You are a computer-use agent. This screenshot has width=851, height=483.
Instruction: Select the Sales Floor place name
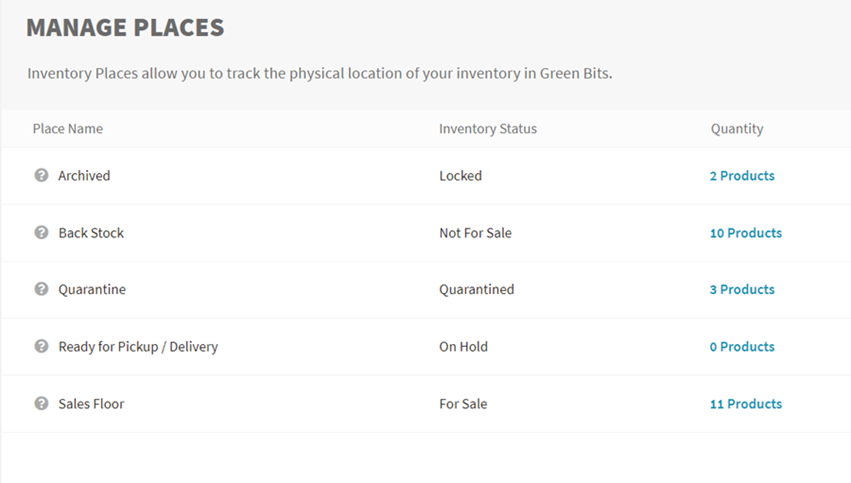tap(91, 404)
